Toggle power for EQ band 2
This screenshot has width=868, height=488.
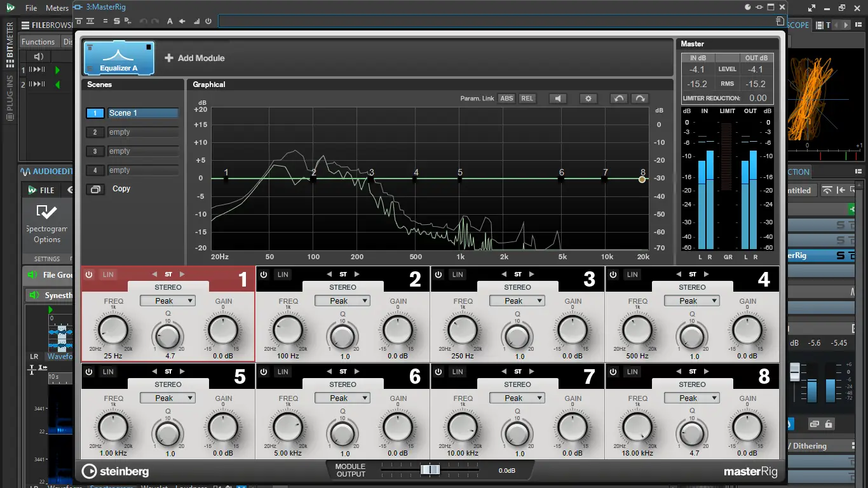pos(264,274)
